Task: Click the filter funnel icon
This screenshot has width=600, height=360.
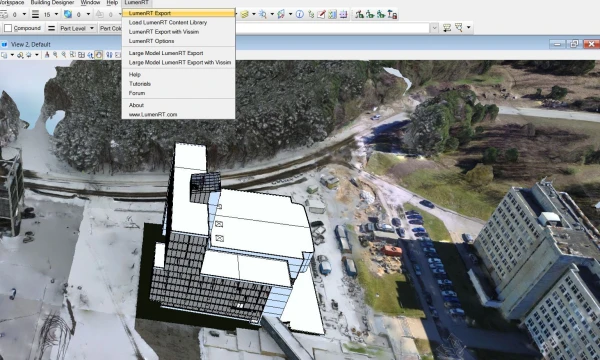Action: (458, 28)
